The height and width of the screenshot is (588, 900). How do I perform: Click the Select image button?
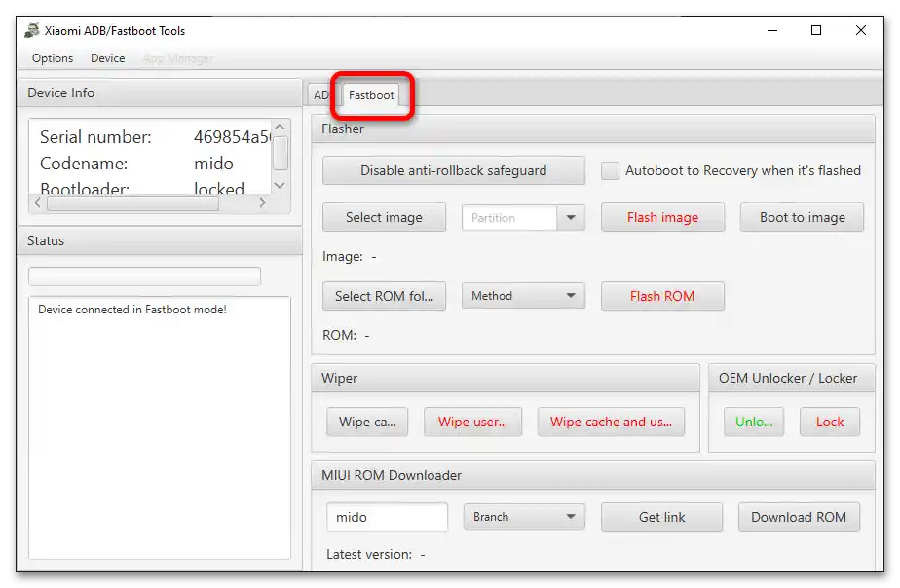click(x=384, y=217)
